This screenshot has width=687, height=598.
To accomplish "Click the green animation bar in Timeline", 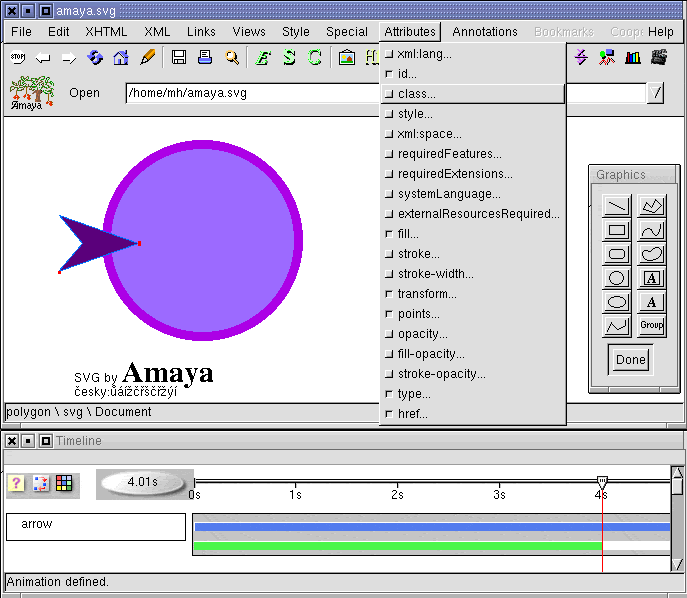I will pos(398,546).
